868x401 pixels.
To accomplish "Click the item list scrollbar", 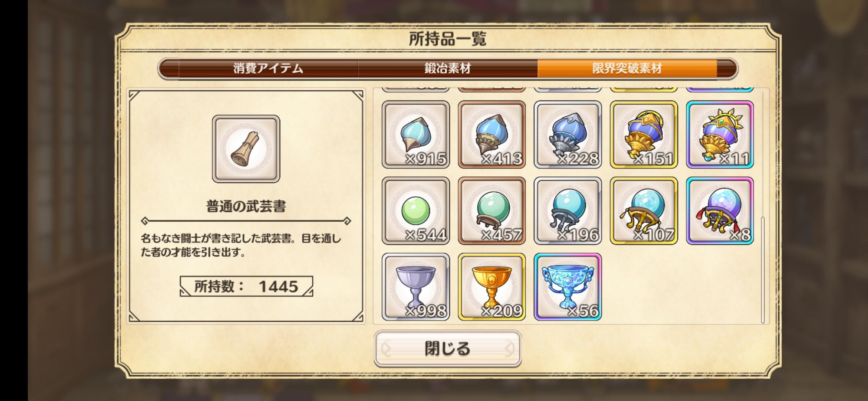I will 763,270.
